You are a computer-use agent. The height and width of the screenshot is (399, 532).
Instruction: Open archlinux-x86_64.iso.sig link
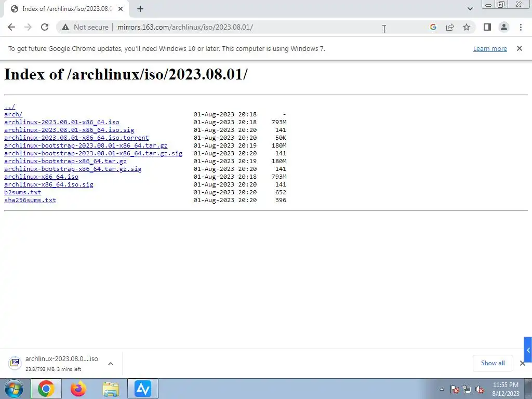coord(49,184)
